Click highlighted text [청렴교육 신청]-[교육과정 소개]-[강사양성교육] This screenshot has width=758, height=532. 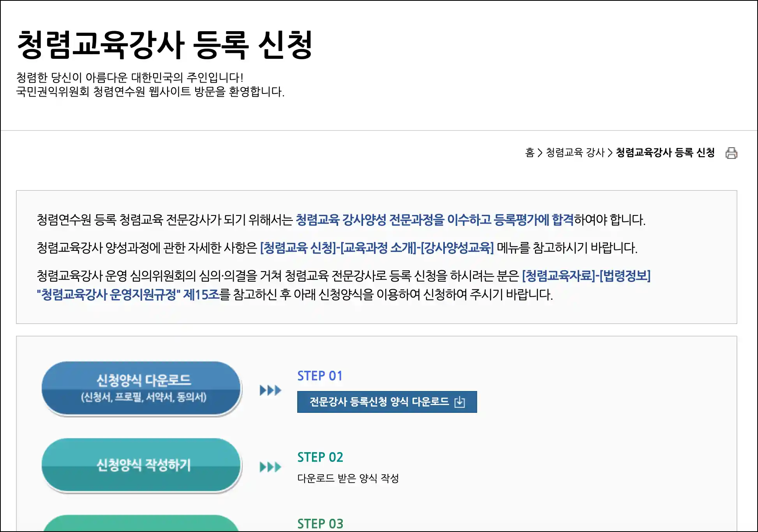coord(377,248)
